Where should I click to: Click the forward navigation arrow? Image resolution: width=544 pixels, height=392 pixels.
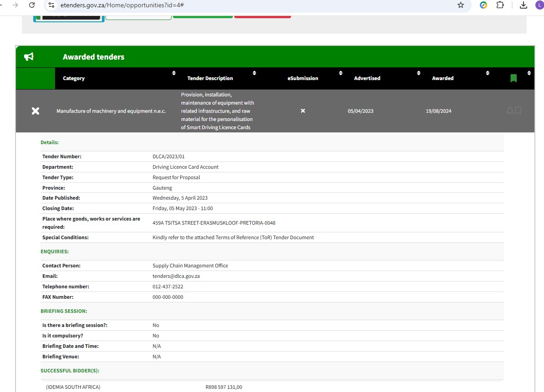pos(15,5)
